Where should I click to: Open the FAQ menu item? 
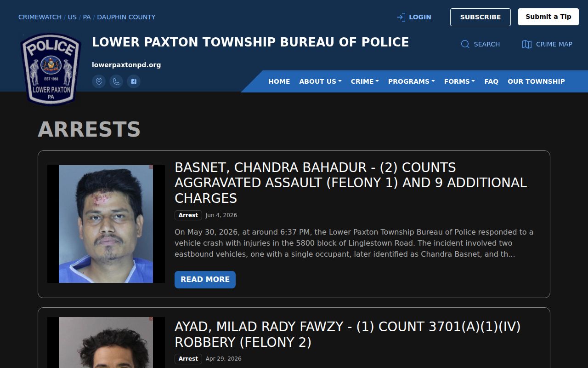coord(491,81)
